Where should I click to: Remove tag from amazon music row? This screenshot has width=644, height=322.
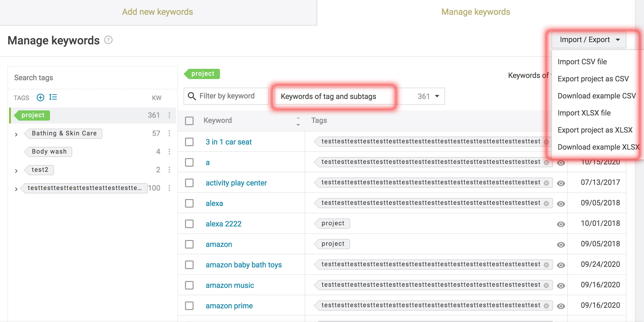tap(546, 285)
